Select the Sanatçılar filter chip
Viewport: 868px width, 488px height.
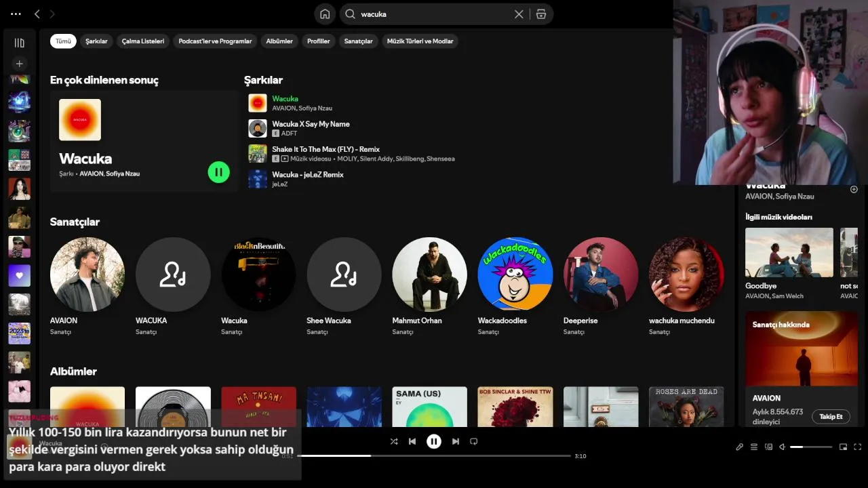[x=358, y=41]
